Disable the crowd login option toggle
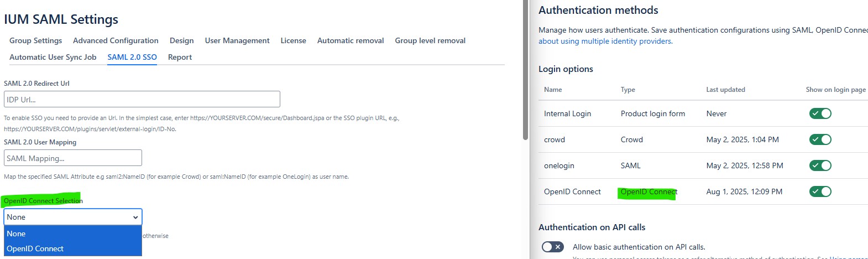This screenshot has width=868, height=259. pyautogui.click(x=820, y=139)
